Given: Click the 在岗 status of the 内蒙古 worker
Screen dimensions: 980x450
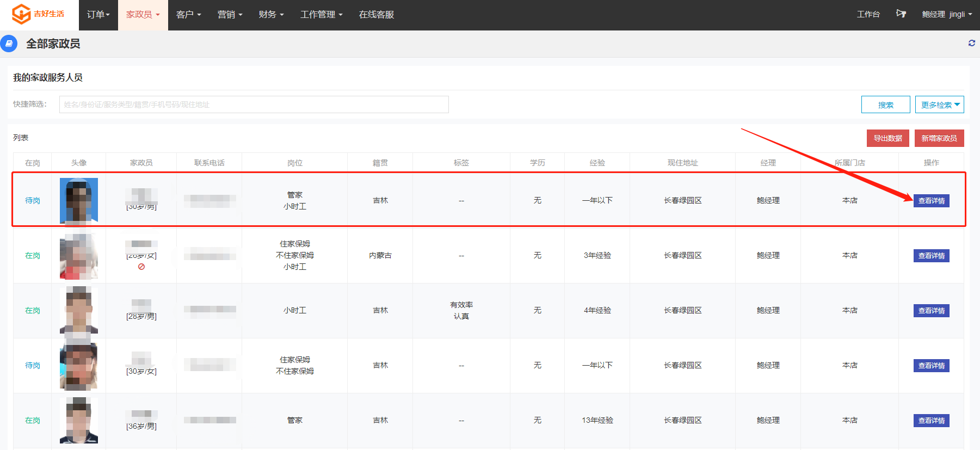Looking at the screenshot, I should (33, 256).
